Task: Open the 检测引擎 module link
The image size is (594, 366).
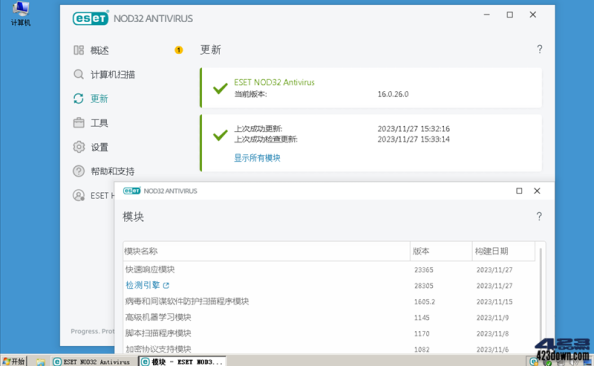Action: click(142, 285)
